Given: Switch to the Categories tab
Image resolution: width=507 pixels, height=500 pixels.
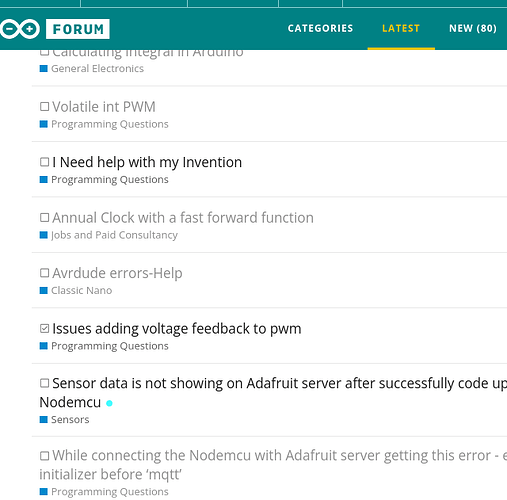Looking at the screenshot, I should click(x=320, y=28).
